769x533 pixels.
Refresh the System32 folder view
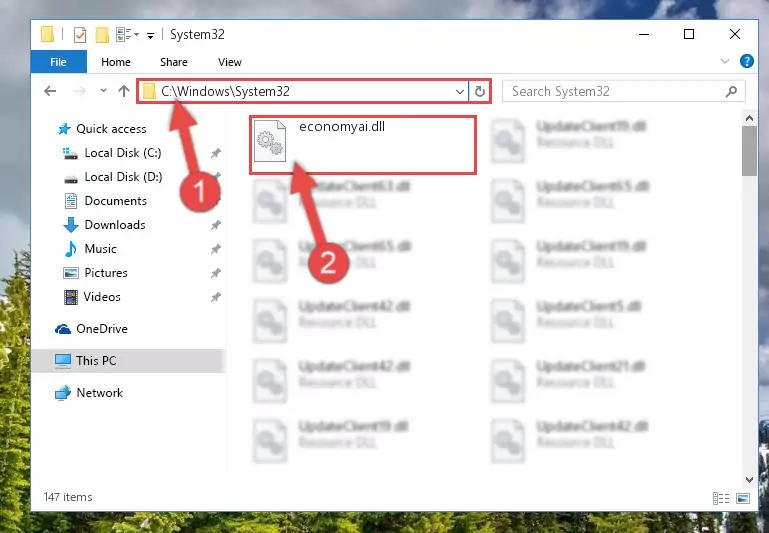click(480, 91)
